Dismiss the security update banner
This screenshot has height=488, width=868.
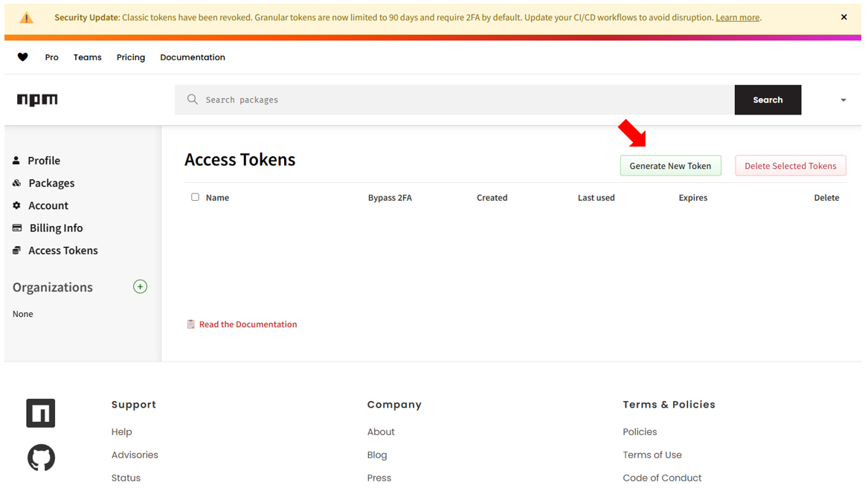pyautogui.click(x=843, y=17)
